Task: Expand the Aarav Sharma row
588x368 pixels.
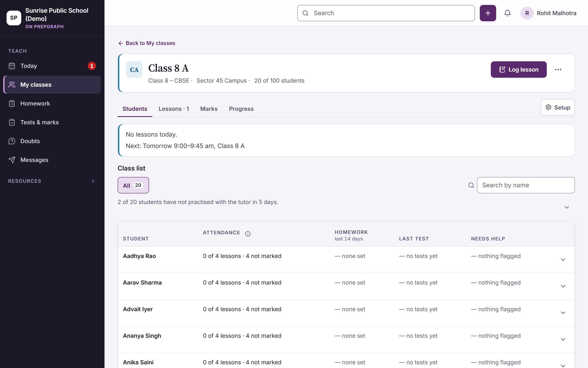Action: pyautogui.click(x=563, y=286)
